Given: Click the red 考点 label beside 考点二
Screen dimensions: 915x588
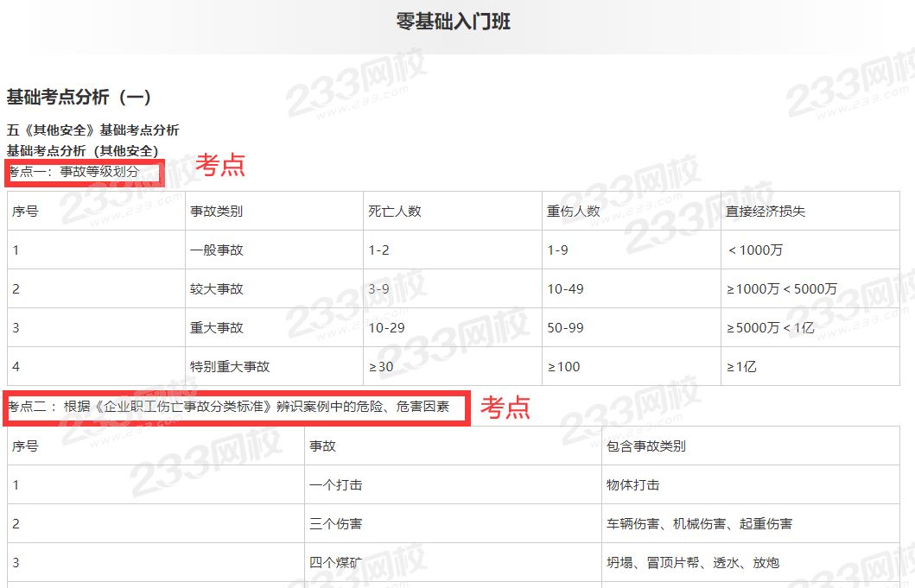Looking at the screenshot, I should 505,408.
